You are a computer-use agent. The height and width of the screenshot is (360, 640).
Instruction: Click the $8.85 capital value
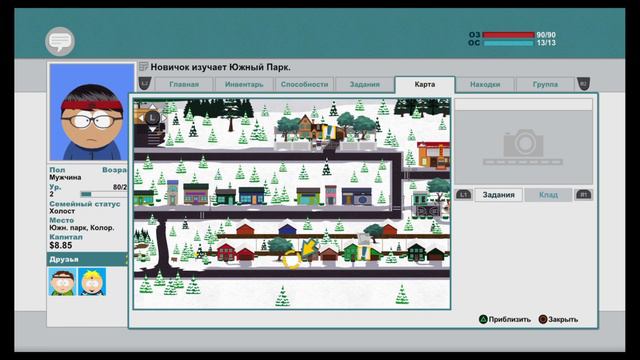point(61,245)
